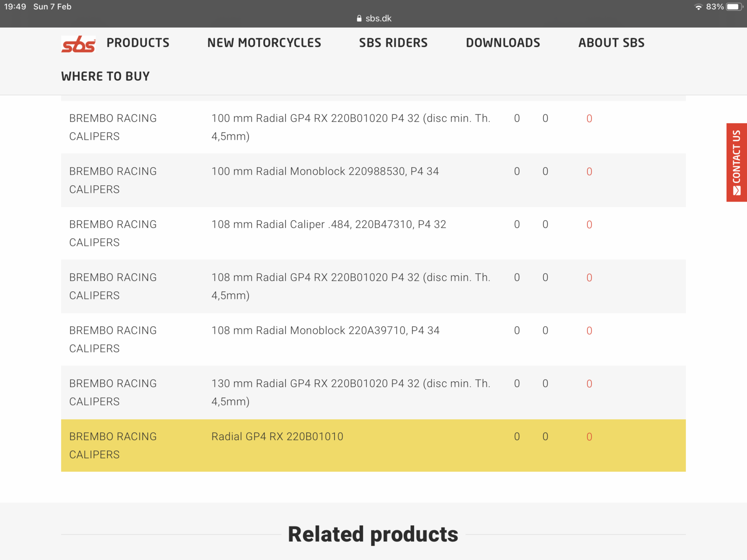The width and height of the screenshot is (747, 560).
Task: Click BREMBO RACING CALIPERS in 108 mm Monoblock row
Action: click(113, 339)
